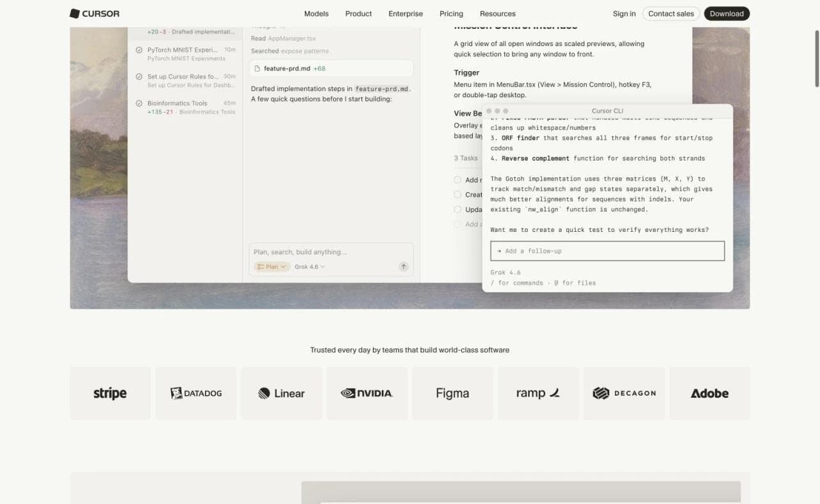The width and height of the screenshot is (820, 504).
Task: Open the Plan mode dropdown
Action: (272, 266)
